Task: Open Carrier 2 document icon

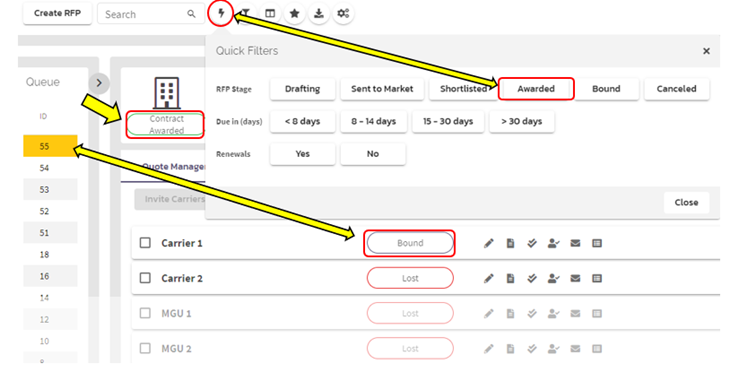Action: click(x=510, y=279)
